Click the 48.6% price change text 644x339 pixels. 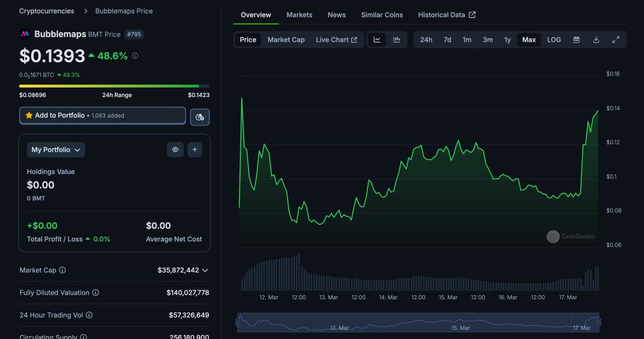(112, 56)
